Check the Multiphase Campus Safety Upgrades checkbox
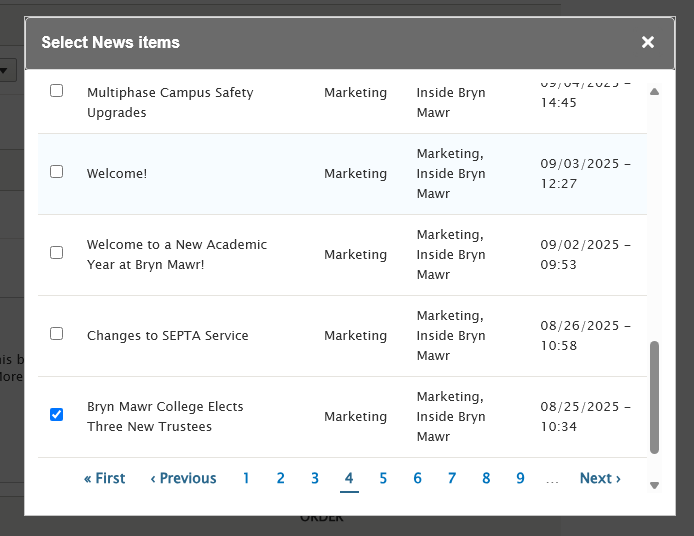The height and width of the screenshot is (536, 694). pyautogui.click(x=57, y=91)
